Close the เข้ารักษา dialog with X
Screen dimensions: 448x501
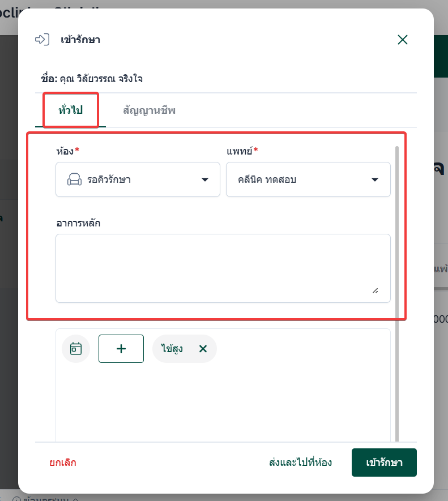[403, 40]
